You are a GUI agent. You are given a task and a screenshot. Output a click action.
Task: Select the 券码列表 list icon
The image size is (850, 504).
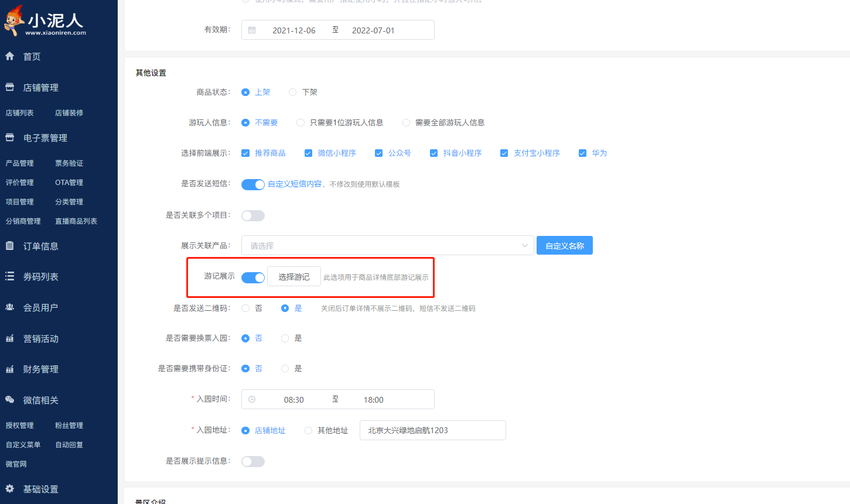click(10, 276)
